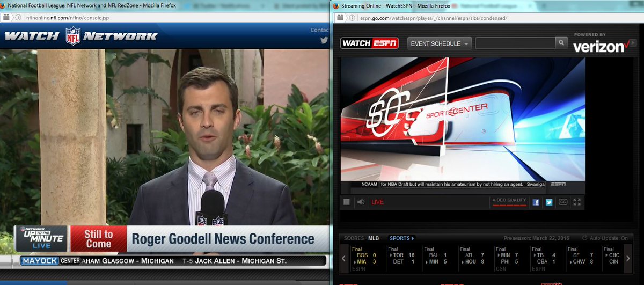The width and height of the screenshot is (644, 285).
Task: Share the ESPN stream on Facebook
Action: [536, 202]
